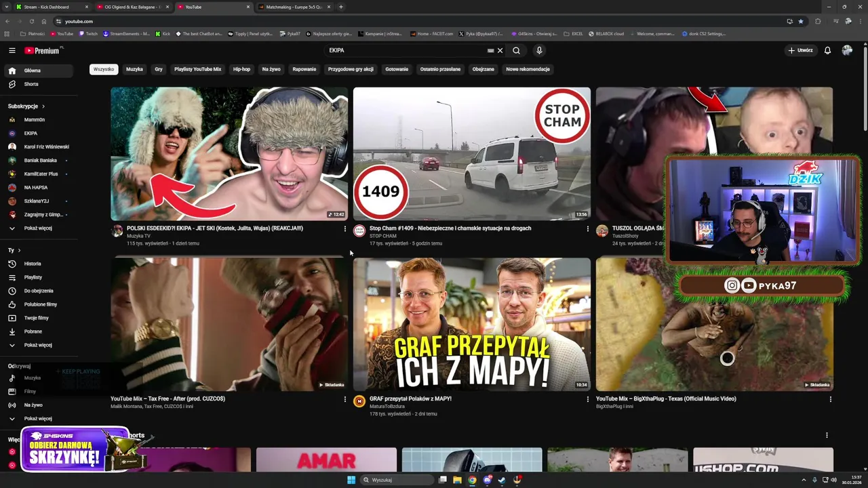Select the Wszystko filter chip

[x=104, y=69]
